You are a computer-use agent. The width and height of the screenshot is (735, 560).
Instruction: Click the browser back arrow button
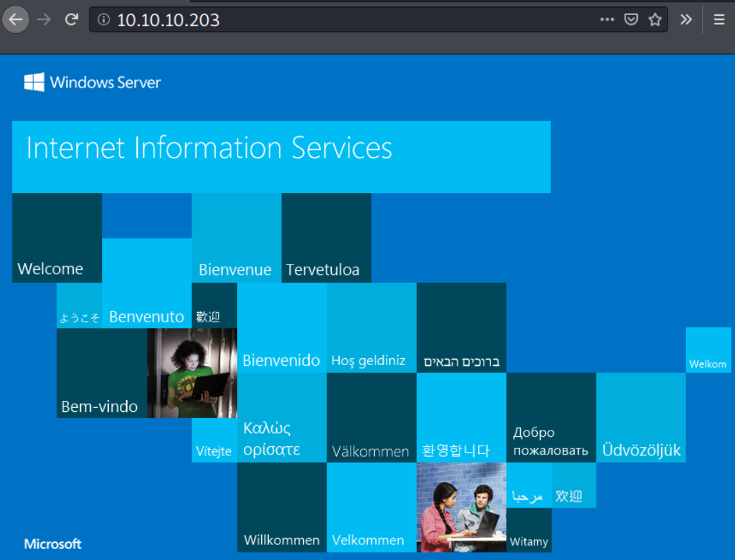pyautogui.click(x=15, y=20)
